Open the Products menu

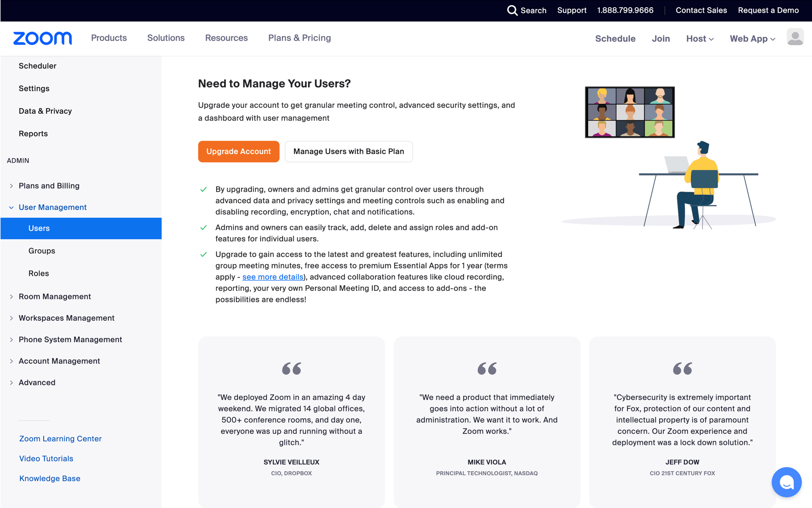[x=109, y=38]
